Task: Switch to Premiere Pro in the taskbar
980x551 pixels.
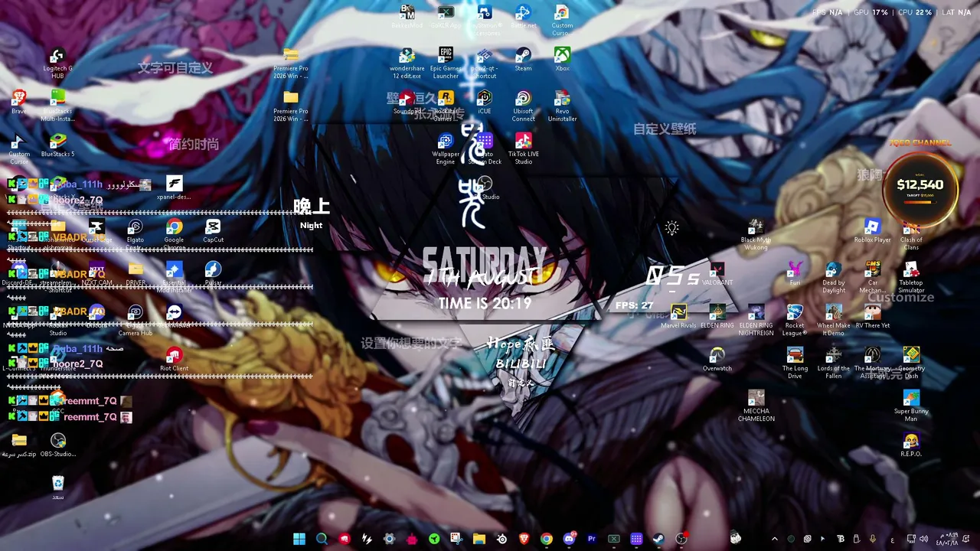Action: [x=591, y=539]
